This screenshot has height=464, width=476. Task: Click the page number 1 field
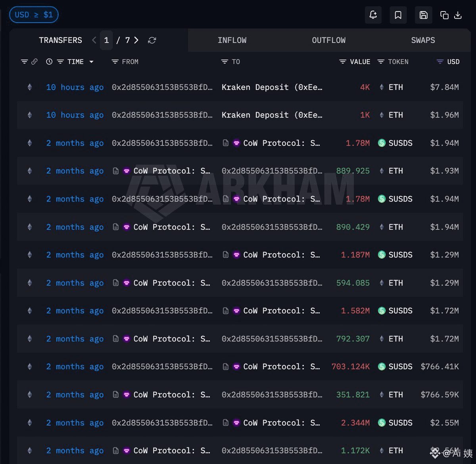[106, 40]
